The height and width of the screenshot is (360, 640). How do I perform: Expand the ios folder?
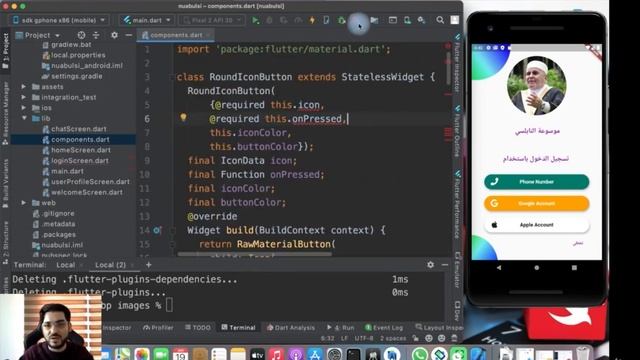(24, 108)
